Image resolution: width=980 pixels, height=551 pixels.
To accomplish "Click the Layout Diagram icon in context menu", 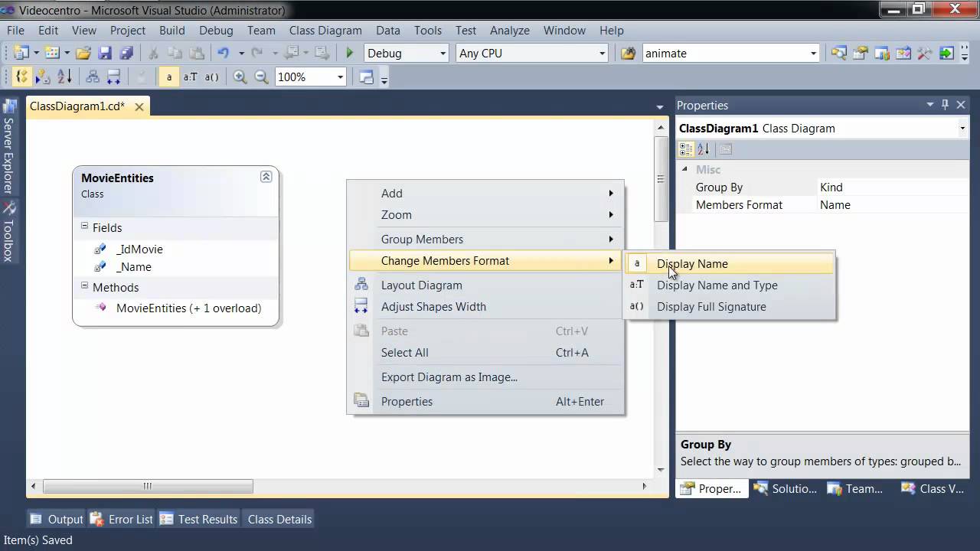I will point(361,285).
